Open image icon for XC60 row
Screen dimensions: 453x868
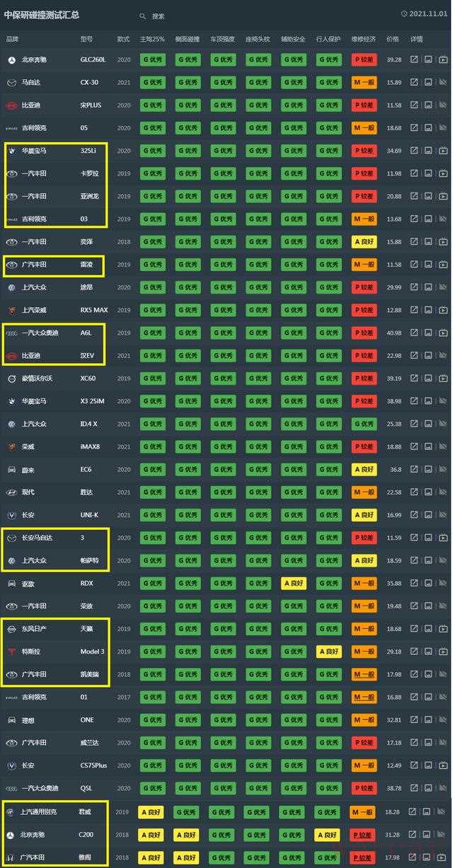click(428, 378)
